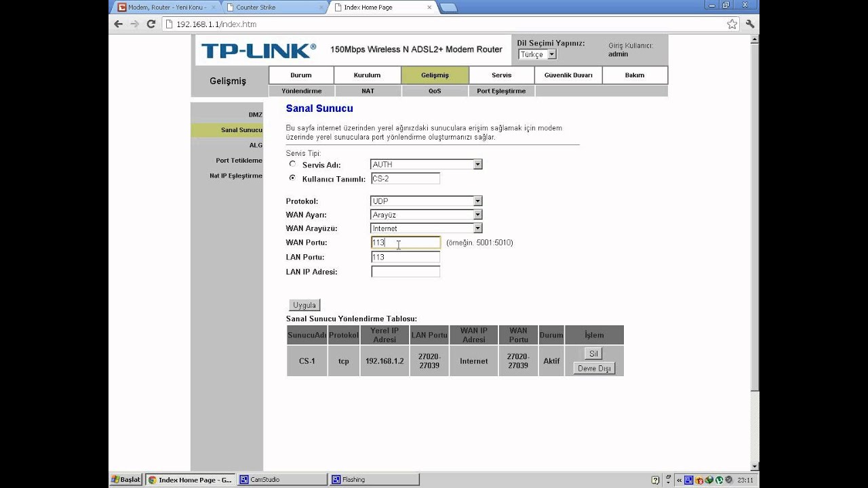This screenshot has width=868, height=488.
Task: Open the Port Eşleştirme submenu
Action: point(501,91)
